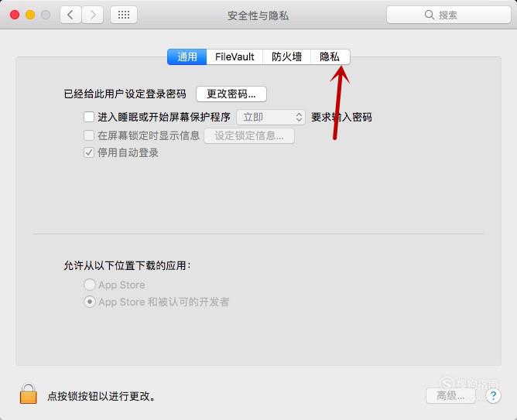This screenshot has height=420, width=517.
Task: Click the magnifier icon in search field
Action: click(429, 15)
